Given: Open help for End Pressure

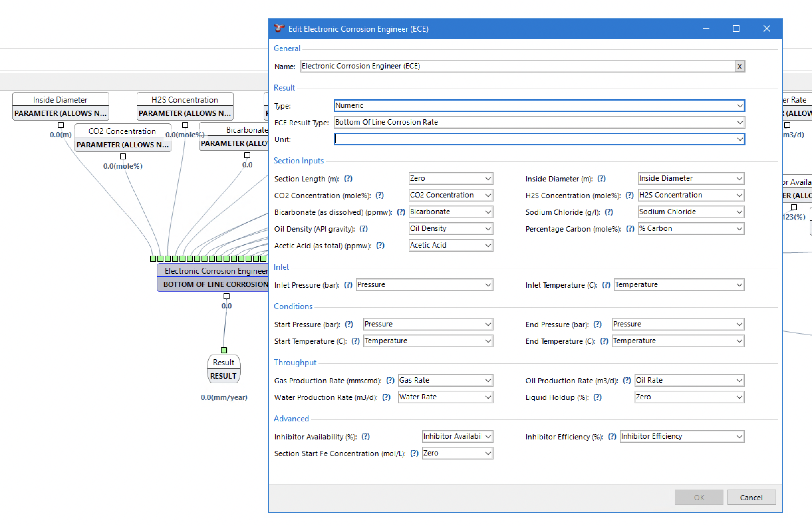Looking at the screenshot, I should click(x=597, y=324).
